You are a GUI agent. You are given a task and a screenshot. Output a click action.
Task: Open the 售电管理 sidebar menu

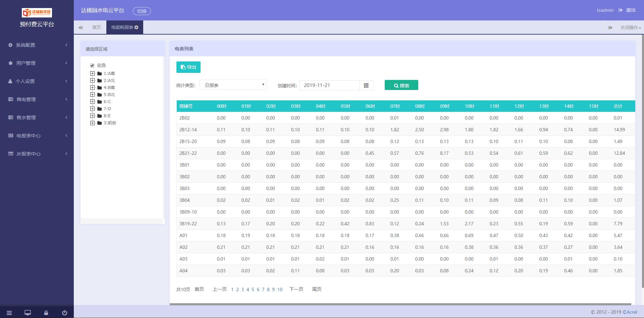click(37, 99)
